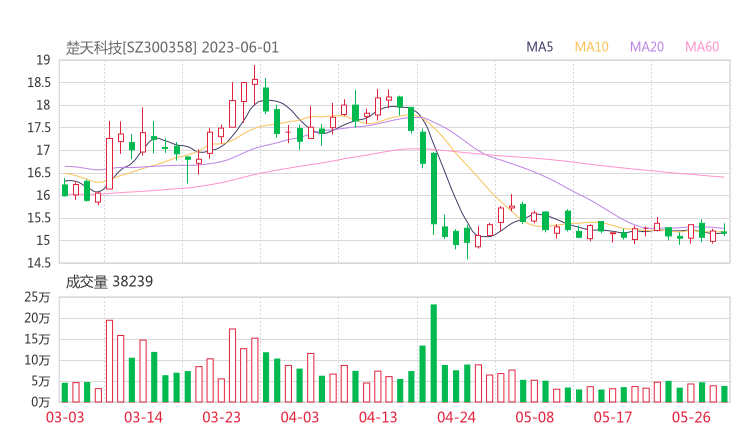Click the 10万 volume axis label
740x440 pixels.
point(37,360)
